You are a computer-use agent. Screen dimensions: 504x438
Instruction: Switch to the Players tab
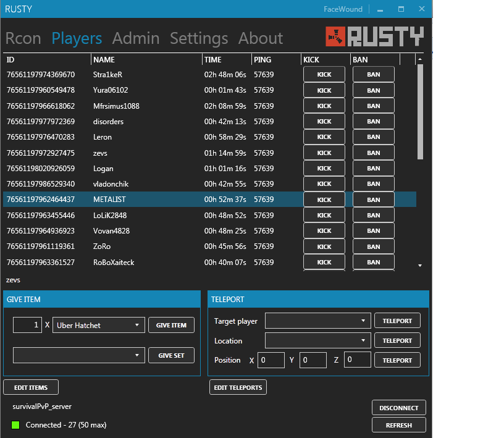(x=77, y=38)
